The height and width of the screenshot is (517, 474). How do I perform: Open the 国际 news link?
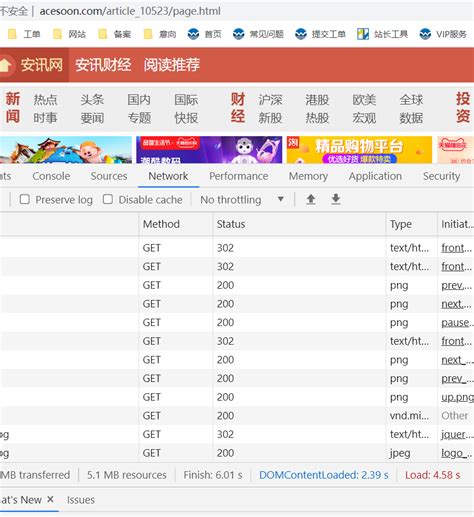(x=186, y=100)
